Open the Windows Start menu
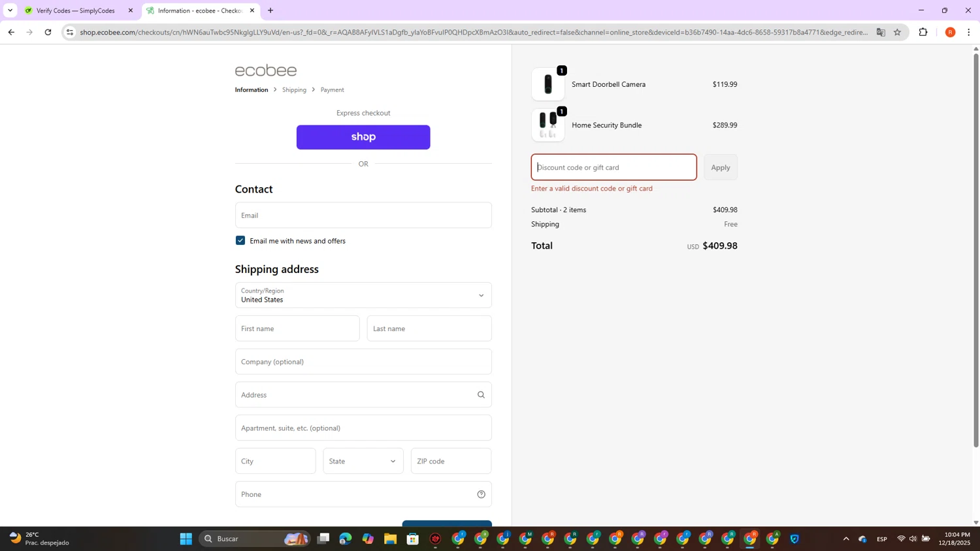This screenshot has height=551, width=980. tap(186, 539)
